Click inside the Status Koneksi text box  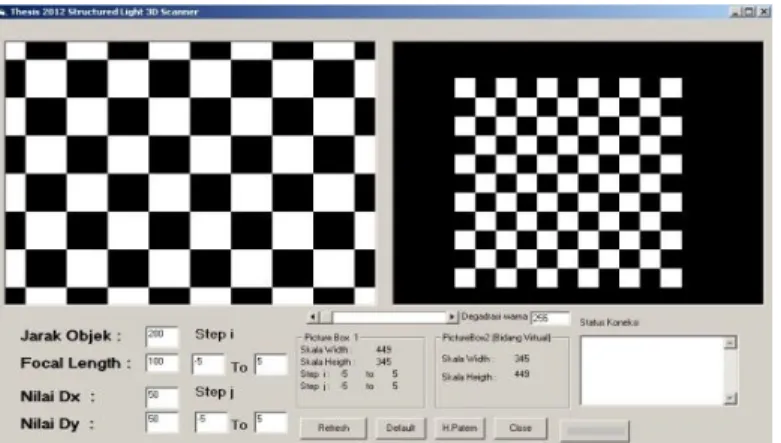pos(652,370)
